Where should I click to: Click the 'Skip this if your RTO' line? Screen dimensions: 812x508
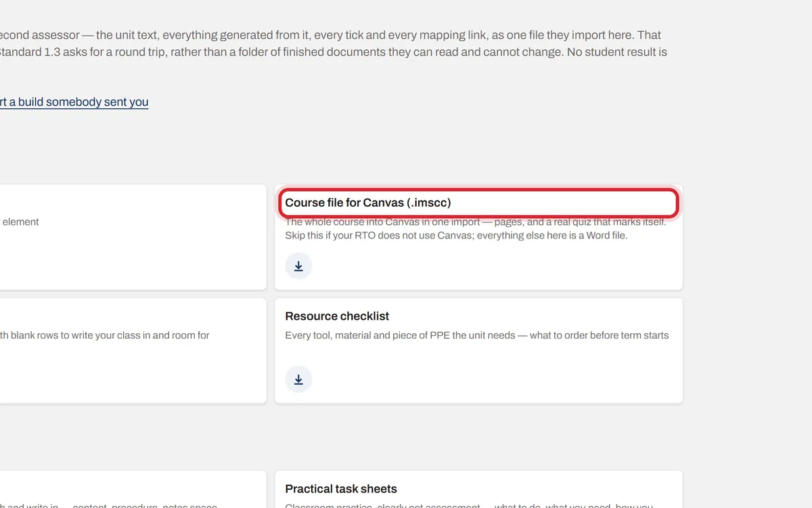coord(456,236)
